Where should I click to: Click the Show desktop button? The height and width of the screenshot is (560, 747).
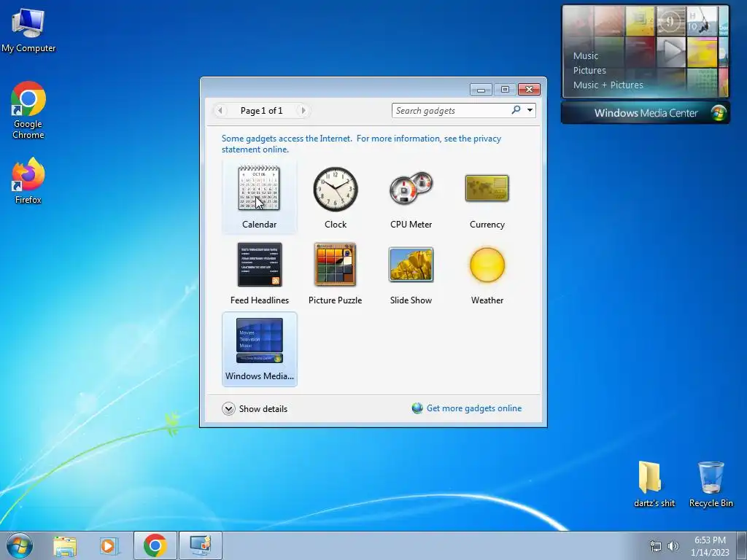(742, 545)
